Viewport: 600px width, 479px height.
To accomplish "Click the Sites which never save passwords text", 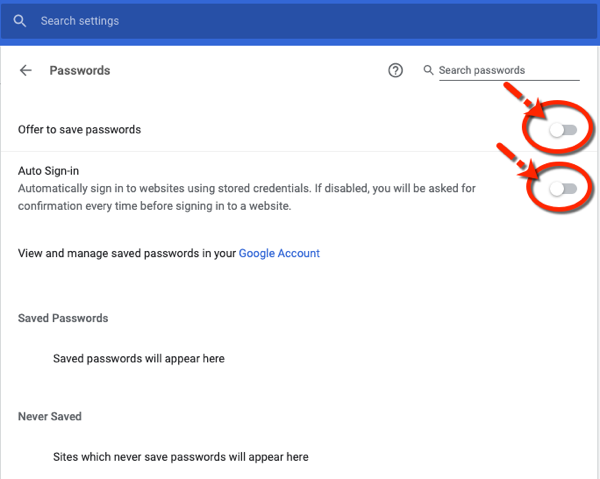I will point(180,456).
